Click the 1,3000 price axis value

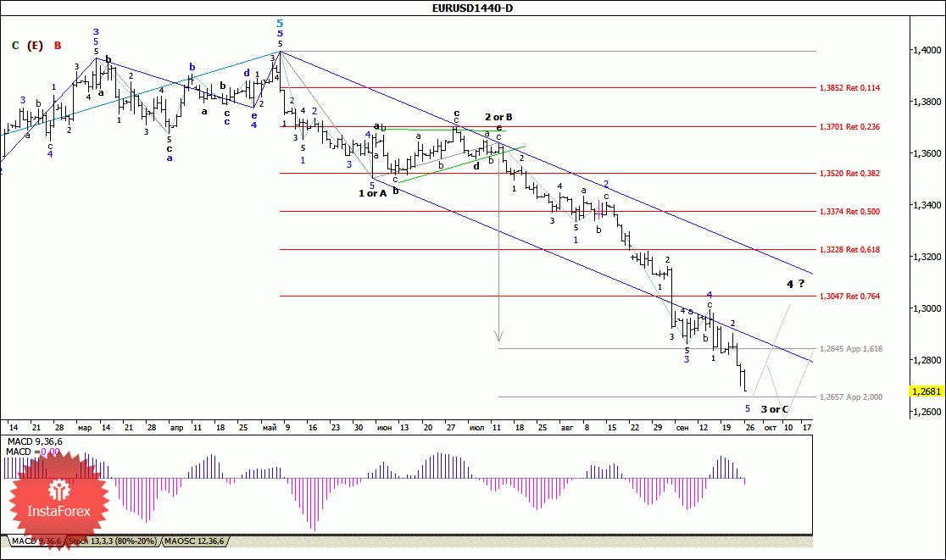pyautogui.click(x=927, y=308)
